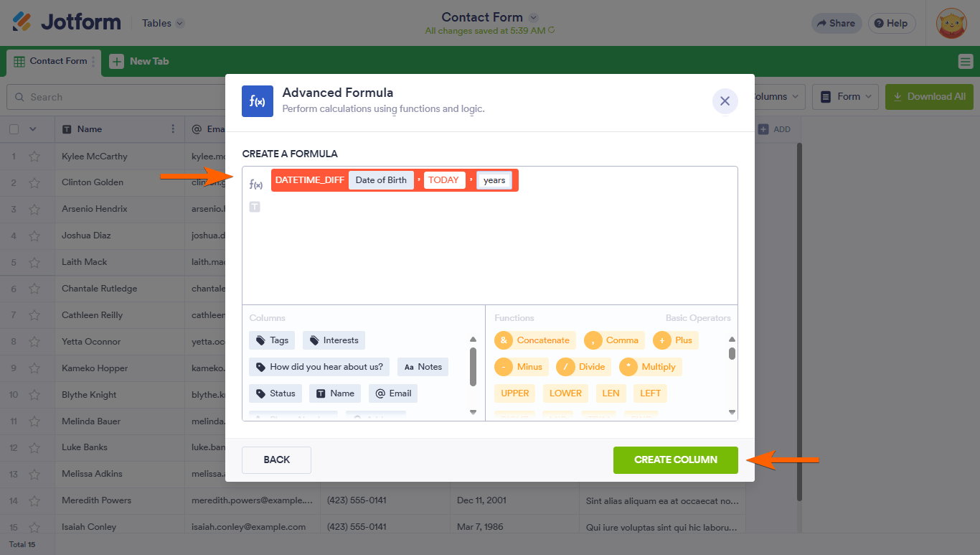
Task: Insert the Interests column
Action: pyautogui.click(x=334, y=340)
